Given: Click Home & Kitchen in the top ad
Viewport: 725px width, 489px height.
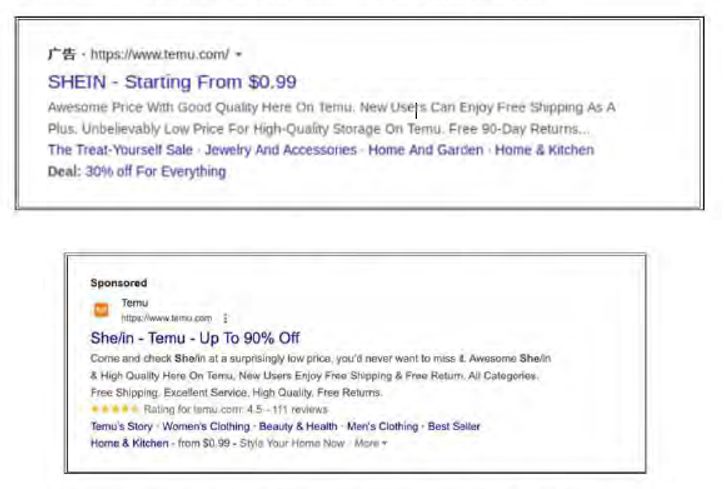Looking at the screenshot, I should tap(544, 150).
